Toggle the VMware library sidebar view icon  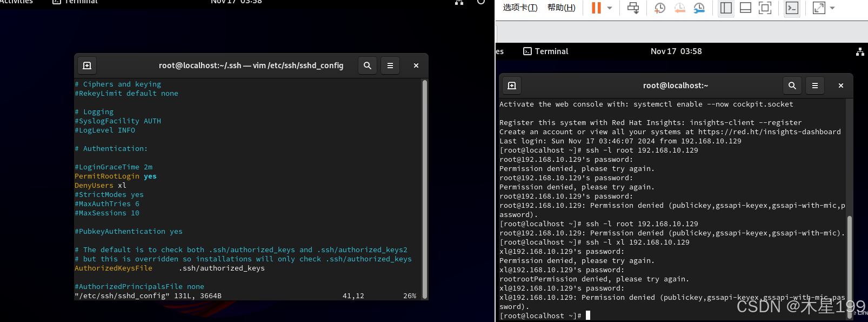point(726,8)
